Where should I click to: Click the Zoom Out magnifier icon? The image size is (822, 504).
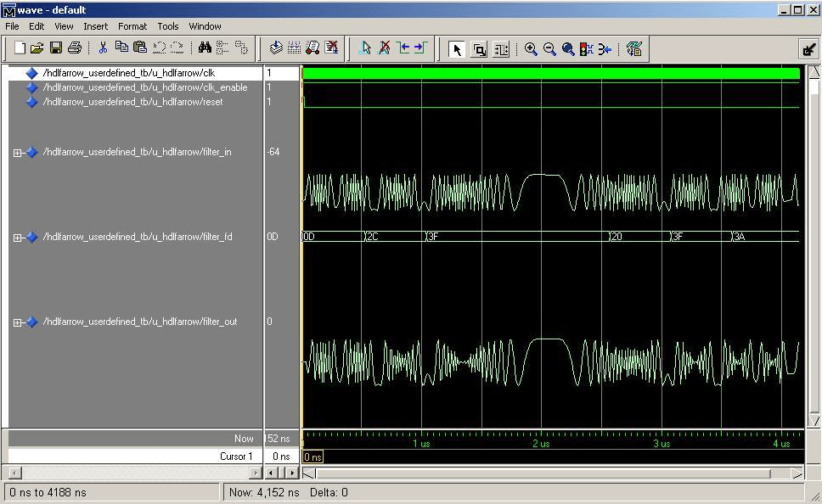549,49
